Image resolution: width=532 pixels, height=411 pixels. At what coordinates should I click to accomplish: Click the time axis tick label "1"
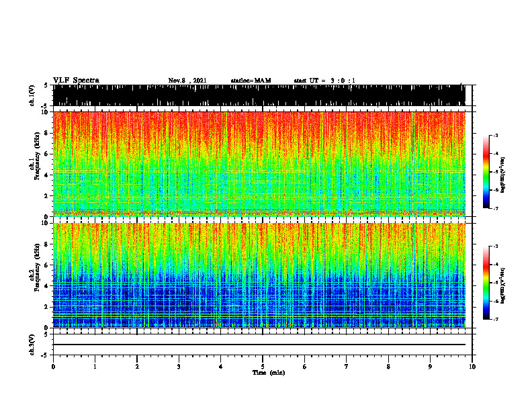95,367
